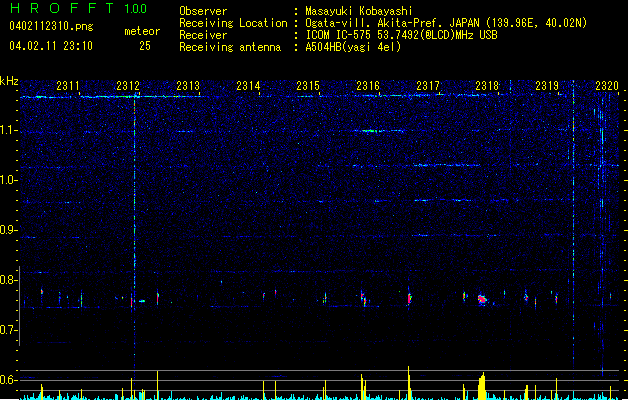Screen dimensions: 629x400
Task: Click the 2311 time marker
Action: click(x=68, y=86)
